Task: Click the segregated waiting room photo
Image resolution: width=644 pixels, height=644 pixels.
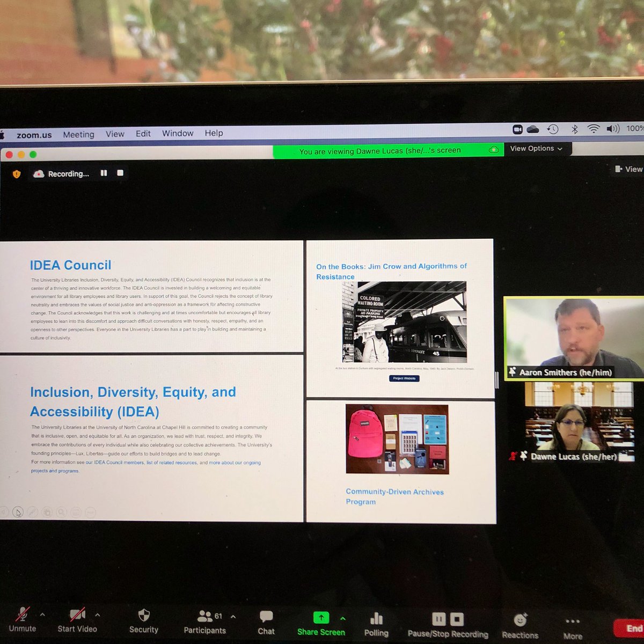Action: point(405,322)
